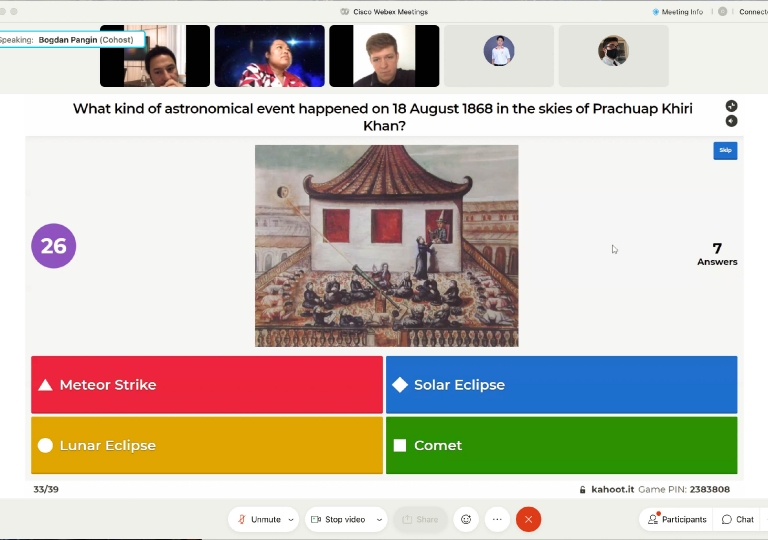Open the emoji reactions icon
This screenshot has width=768, height=540.
(x=466, y=519)
